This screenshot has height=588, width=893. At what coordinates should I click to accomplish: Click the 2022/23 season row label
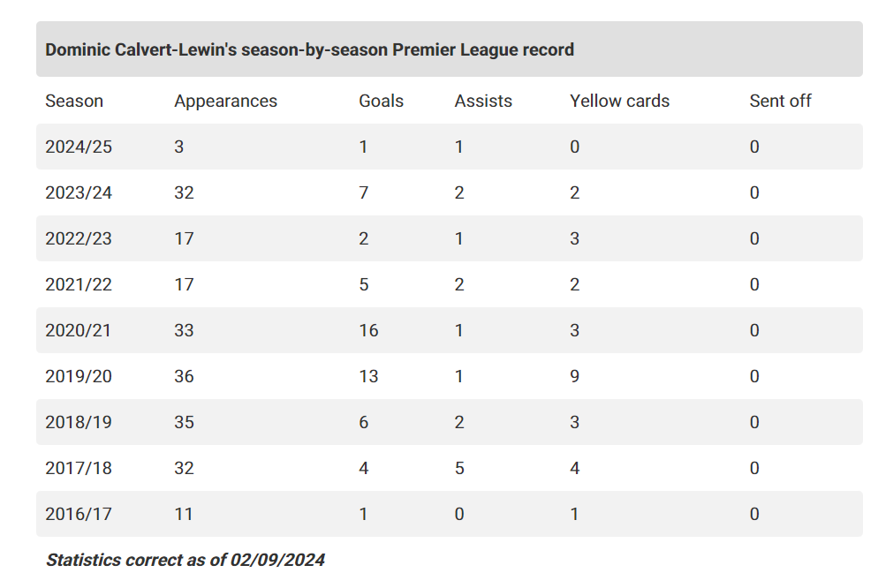pos(79,238)
